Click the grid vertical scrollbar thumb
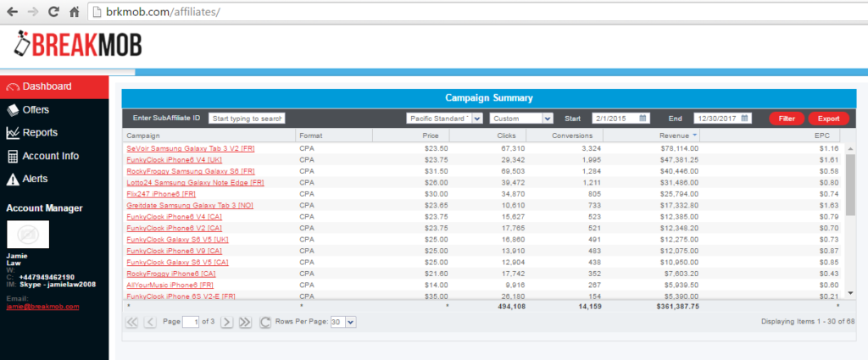 click(x=850, y=184)
